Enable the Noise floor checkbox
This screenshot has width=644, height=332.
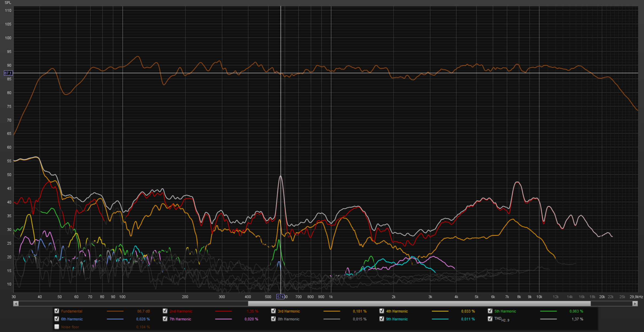(57, 327)
